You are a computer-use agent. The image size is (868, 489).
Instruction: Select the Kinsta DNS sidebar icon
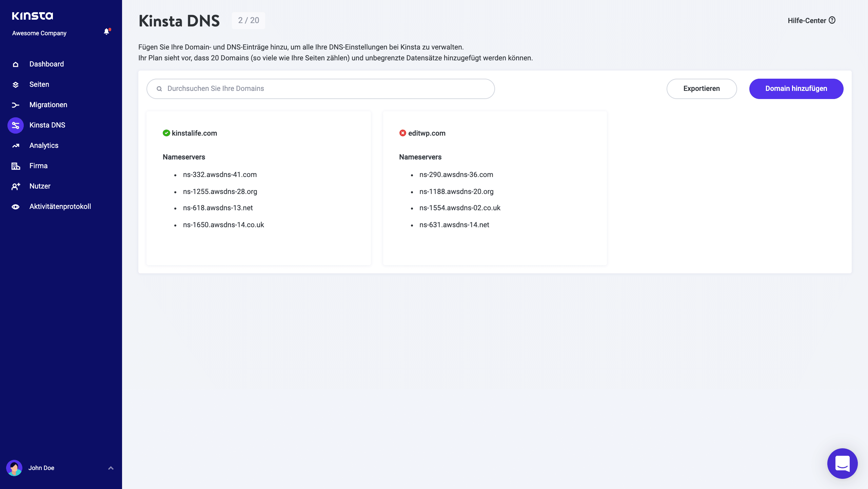click(x=15, y=125)
